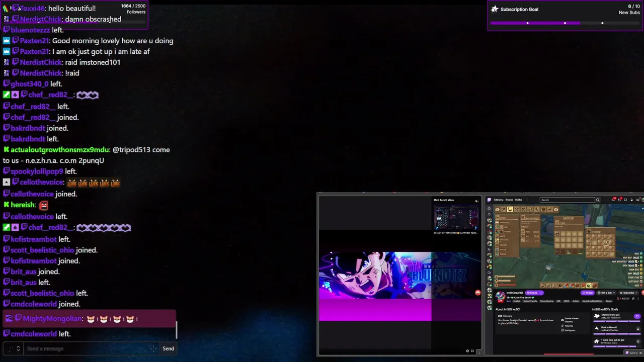Click the hereish username in chat
The image size is (644, 362).
pyautogui.click(x=23, y=205)
